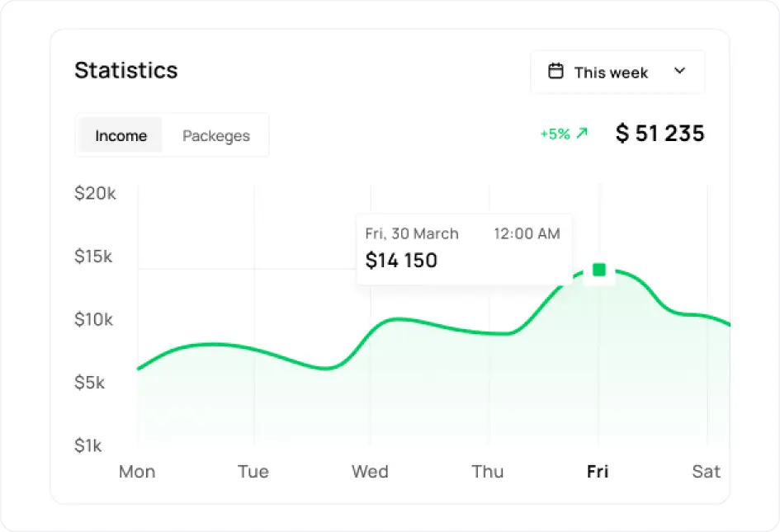Expand the This week dropdown chevron
The width and height of the screenshot is (780, 532).
click(x=679, y=71)
